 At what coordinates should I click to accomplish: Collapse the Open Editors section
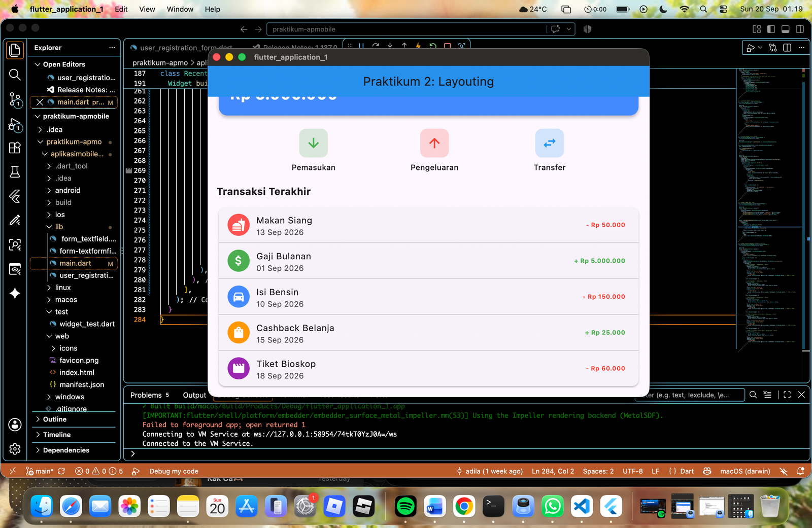click(x=38, y=64)
